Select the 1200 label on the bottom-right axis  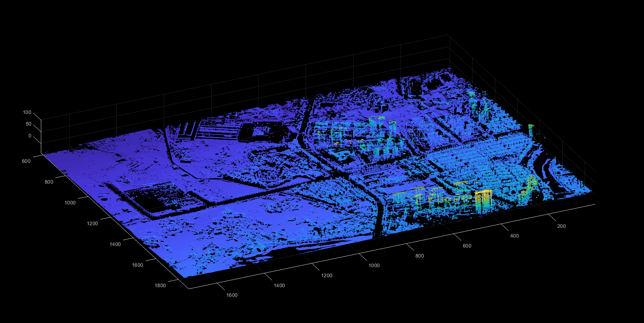point(326,276)
